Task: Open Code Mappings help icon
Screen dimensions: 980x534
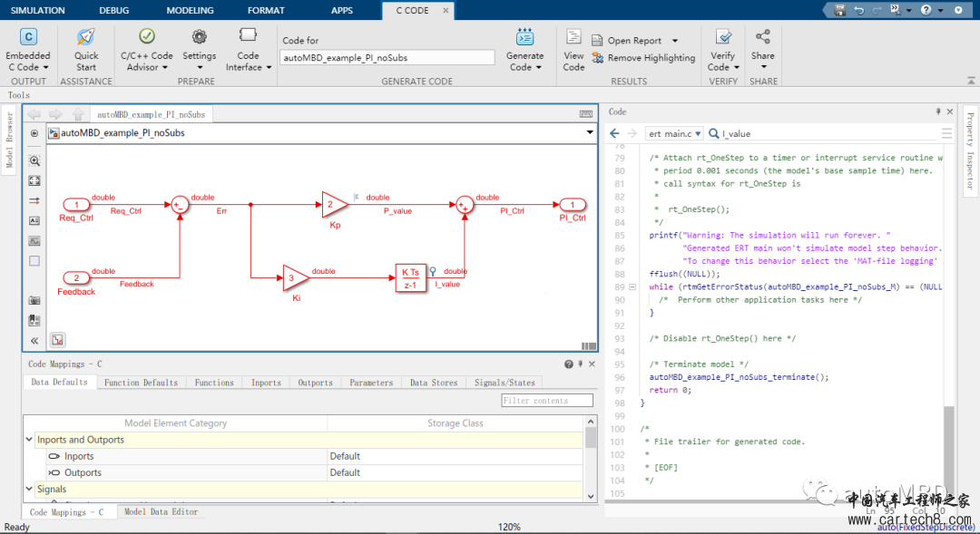Action: [x=569, y=364]
